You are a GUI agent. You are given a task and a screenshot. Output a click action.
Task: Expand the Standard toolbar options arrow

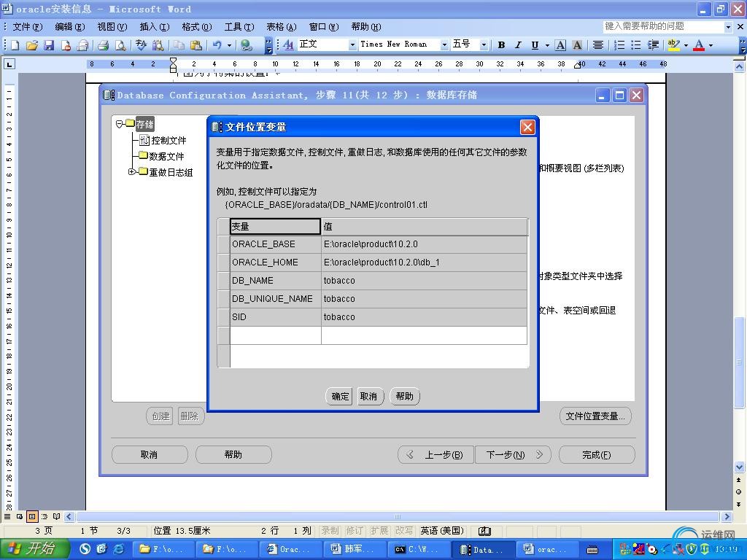tap(268, 45)
